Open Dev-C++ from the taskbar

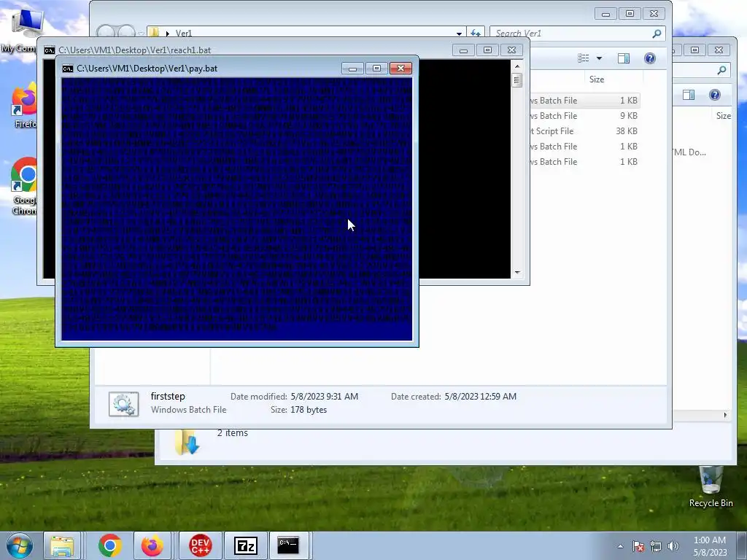click(200, 545)
